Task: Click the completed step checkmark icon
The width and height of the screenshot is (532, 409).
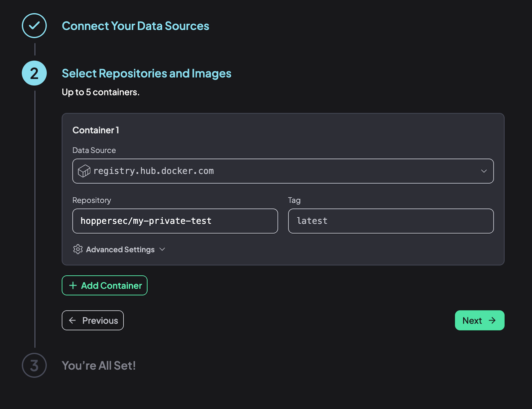Action: [34, 26]
